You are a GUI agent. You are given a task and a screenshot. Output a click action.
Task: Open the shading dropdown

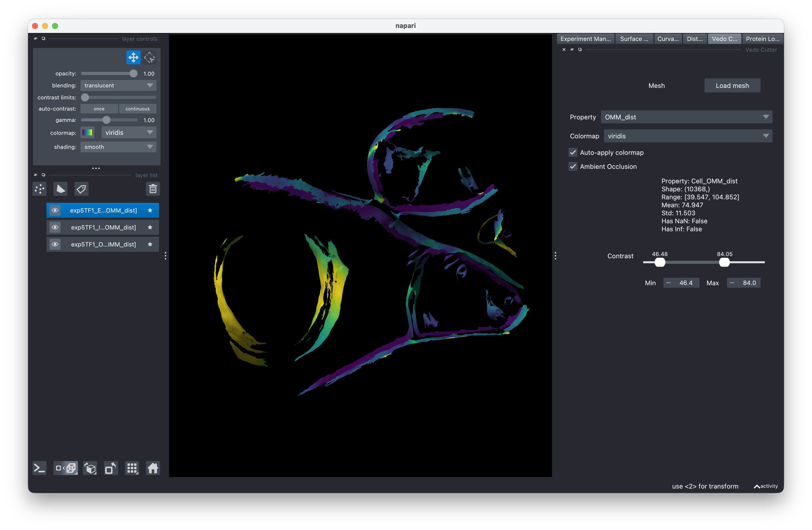coord(118,147)
